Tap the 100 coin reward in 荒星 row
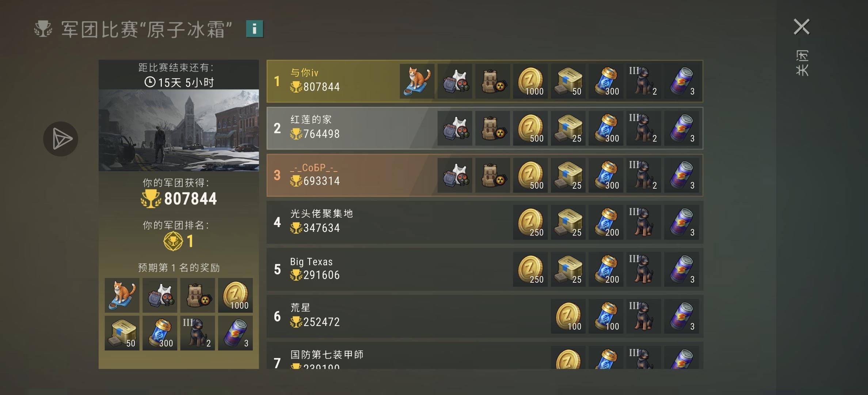Image resolution: width=868 pixels, height=395 pixels. click(x=568, y=316)
